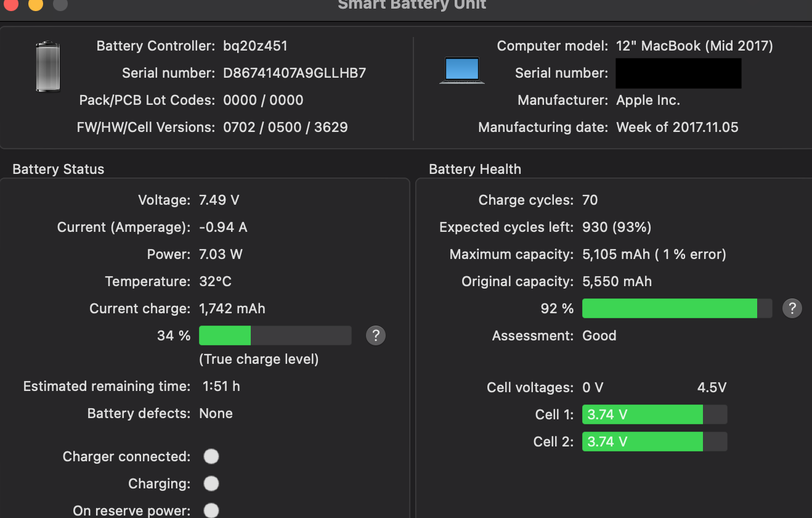The height and width of the screenshot is (518, 812).
Task: Click the 4.5V cell voltage scale label
Action: (x=712, y=387)
